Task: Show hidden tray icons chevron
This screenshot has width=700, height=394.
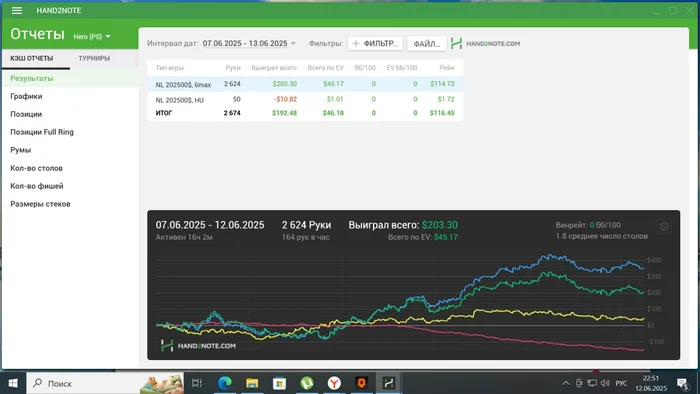Action: (x=566, y=383)
